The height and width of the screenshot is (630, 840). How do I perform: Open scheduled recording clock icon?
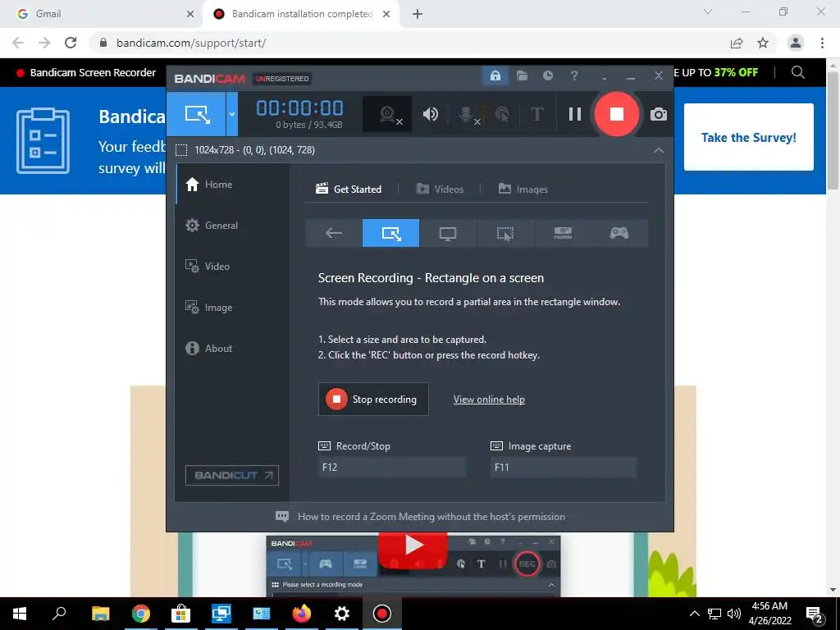tap(547, 75)
